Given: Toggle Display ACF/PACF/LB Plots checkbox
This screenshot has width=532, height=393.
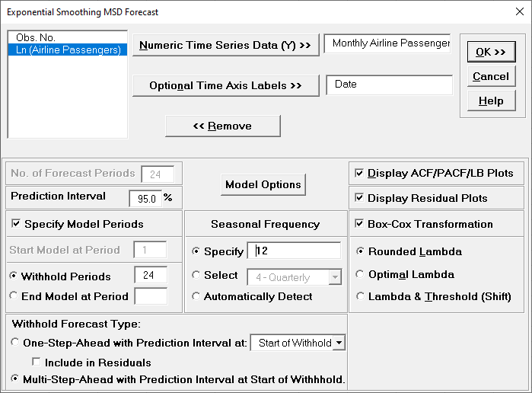Looking at the screenshot, I should point(359,173).
